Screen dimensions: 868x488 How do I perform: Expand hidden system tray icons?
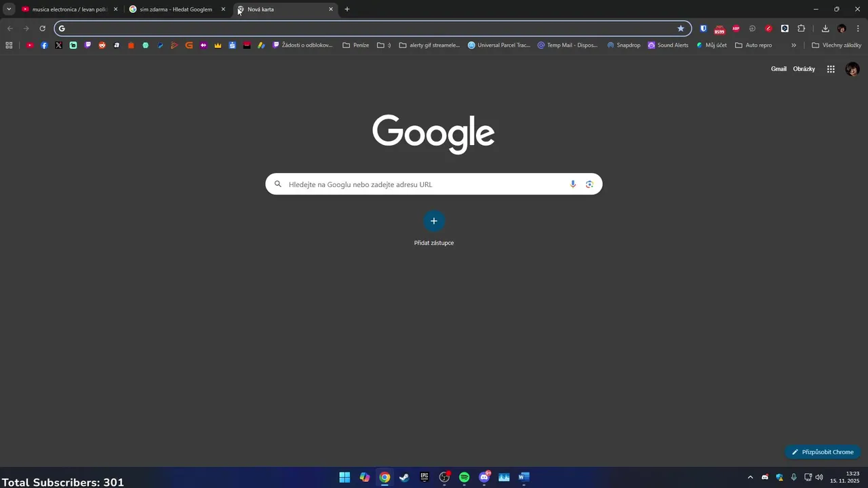coord(750,477)
